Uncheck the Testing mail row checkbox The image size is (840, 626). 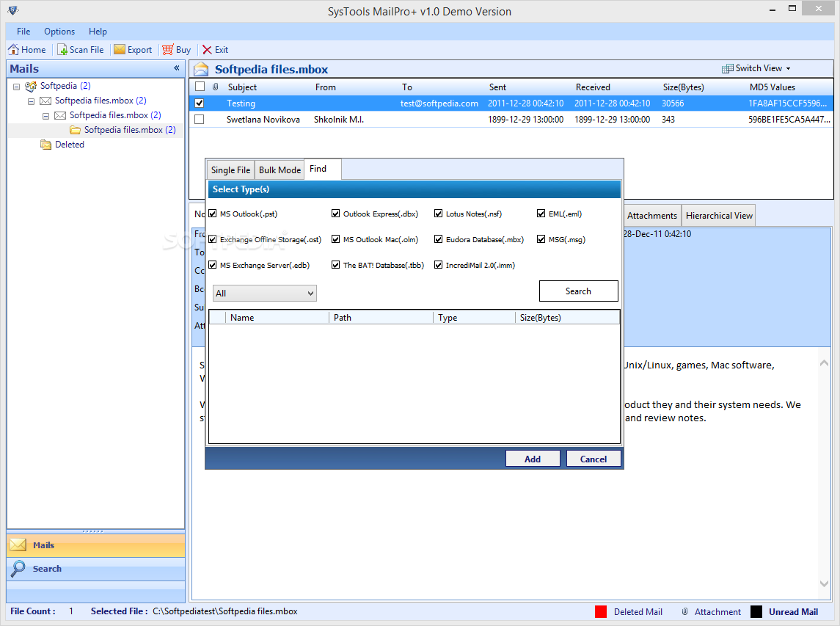click(200, 103)
